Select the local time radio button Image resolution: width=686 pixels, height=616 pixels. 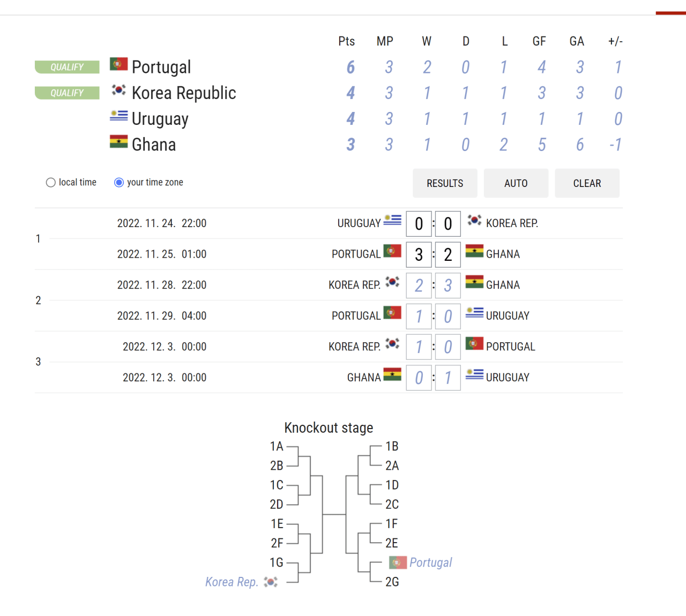[51, 183]
